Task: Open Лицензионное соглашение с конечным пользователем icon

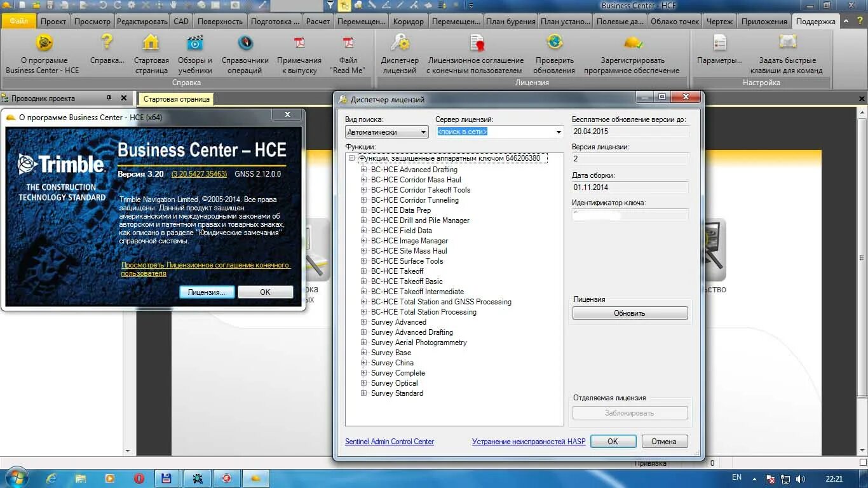Action: click(475, 43)
